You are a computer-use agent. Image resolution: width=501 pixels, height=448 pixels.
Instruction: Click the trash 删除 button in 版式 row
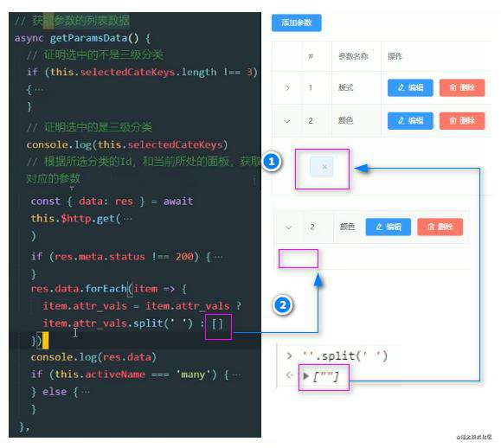pyautogui.click(x=462, y=88)
